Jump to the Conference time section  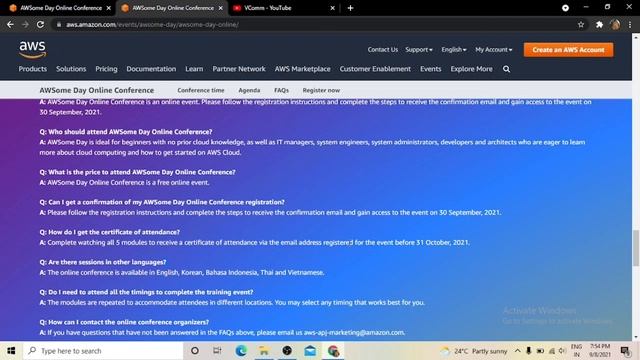tap(201, 90)
